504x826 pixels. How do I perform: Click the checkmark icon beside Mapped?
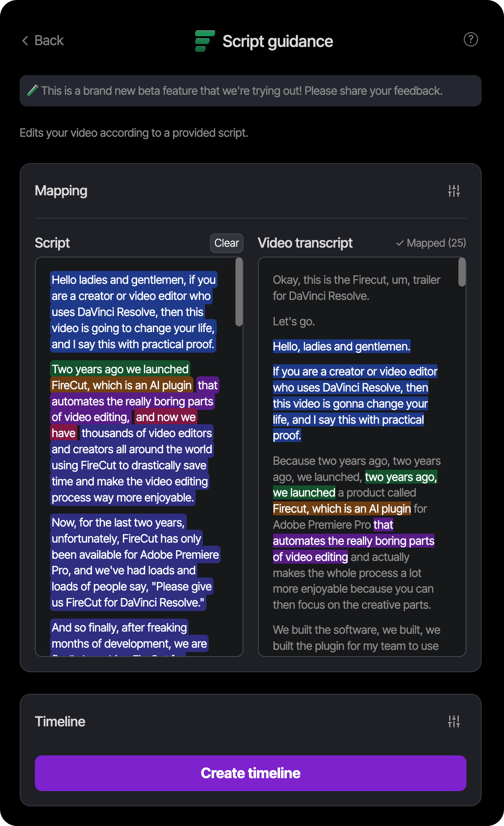tap(400, 243)
